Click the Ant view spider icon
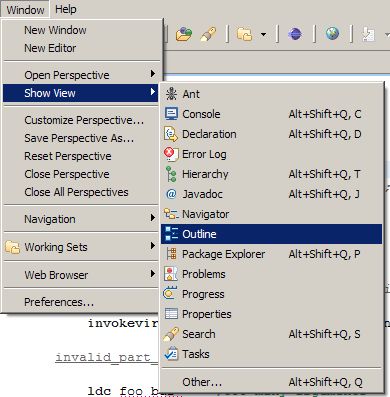Viewport: 390px width, 397px height. coord(171,94)
